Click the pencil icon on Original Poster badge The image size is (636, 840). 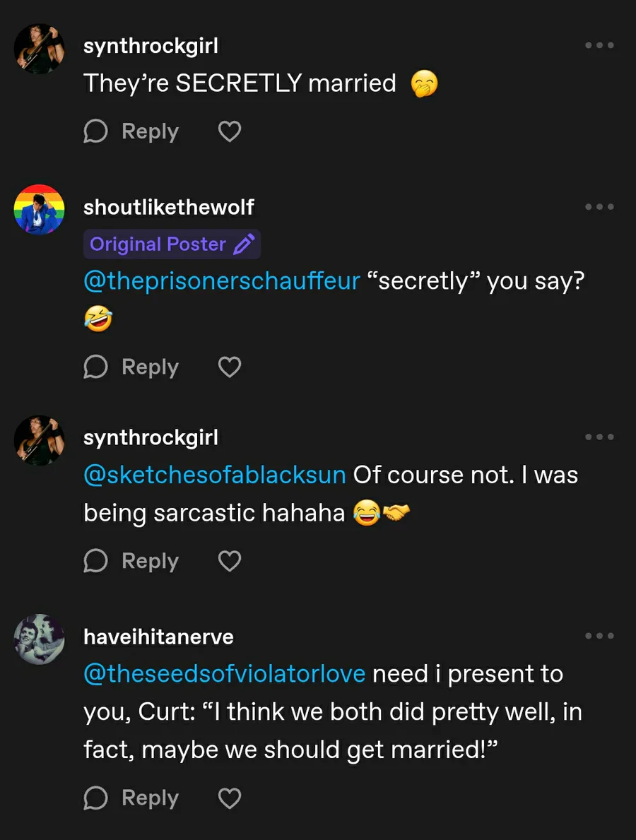(244, 244)
